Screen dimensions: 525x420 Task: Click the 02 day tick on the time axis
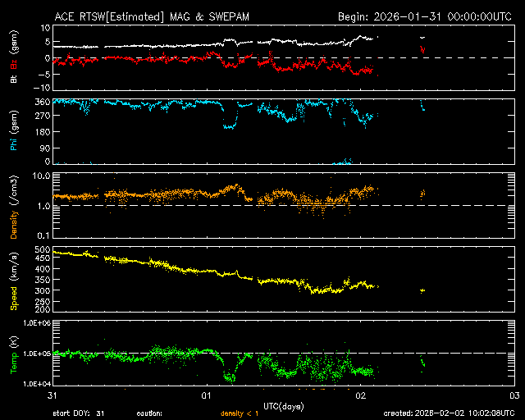pyautogui.click(x=360, y=395)
